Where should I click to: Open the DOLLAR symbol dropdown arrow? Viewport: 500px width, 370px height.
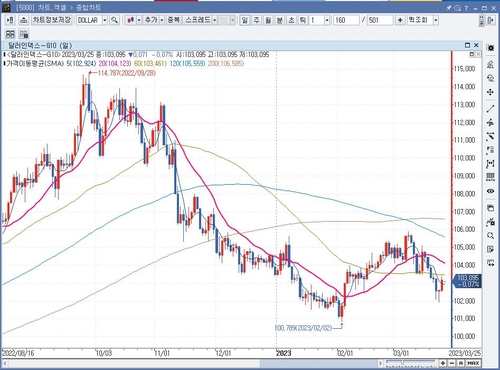105,20
